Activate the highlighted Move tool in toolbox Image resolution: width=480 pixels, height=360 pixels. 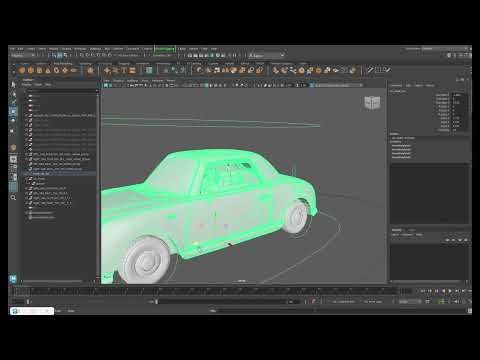pyautogui.click(x=13, y=111)
